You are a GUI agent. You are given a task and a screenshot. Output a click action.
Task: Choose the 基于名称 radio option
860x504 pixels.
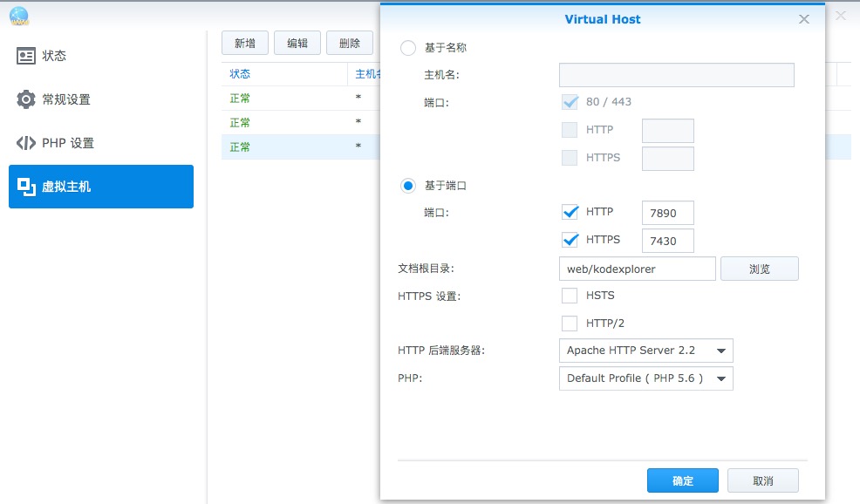point(408,48)
